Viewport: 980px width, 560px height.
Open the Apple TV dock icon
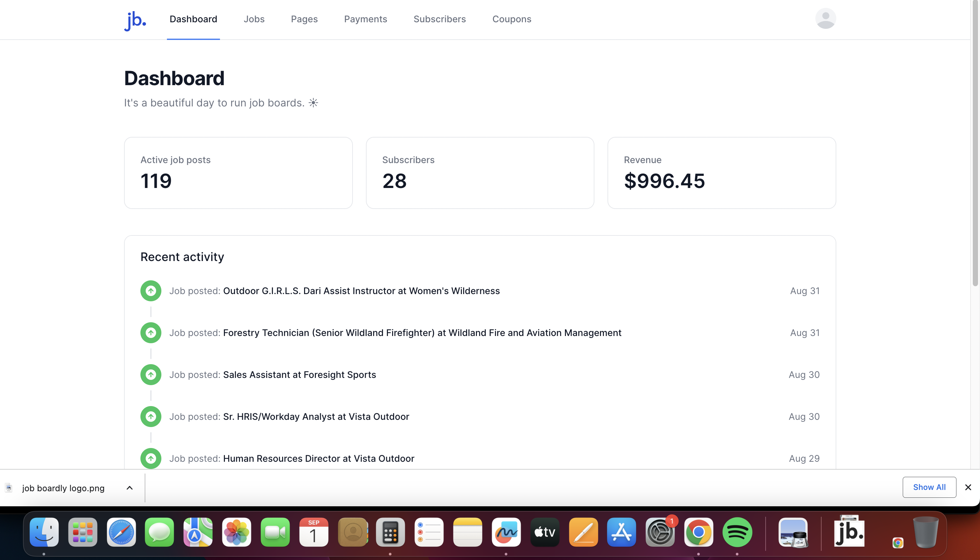(x=545, y=532)
